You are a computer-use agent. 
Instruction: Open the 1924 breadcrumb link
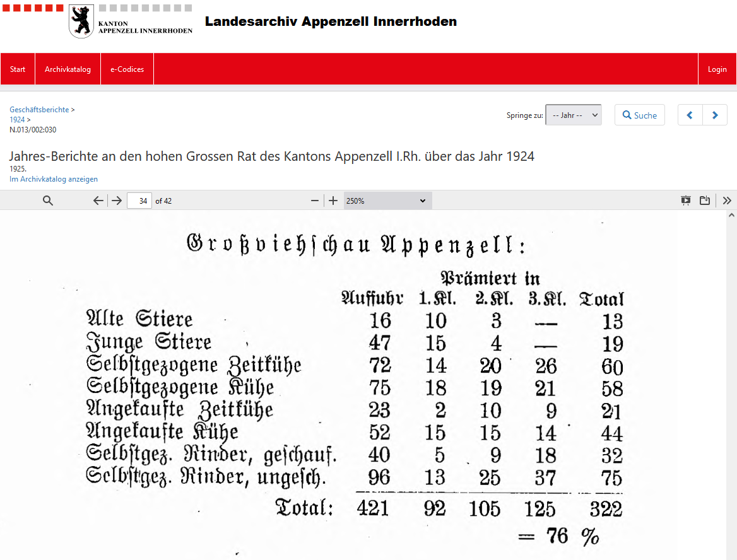[17, 120]
